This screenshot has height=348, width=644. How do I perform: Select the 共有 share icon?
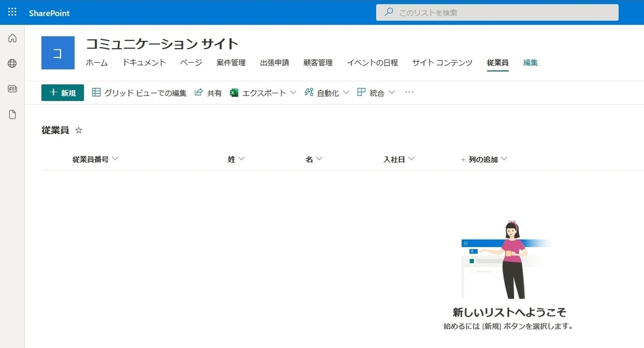199,92
